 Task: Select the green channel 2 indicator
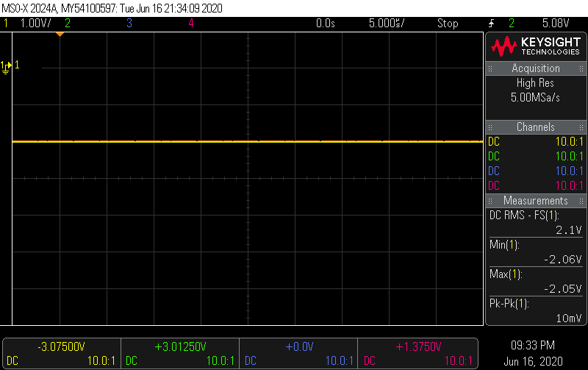click(x=68, y=24)
